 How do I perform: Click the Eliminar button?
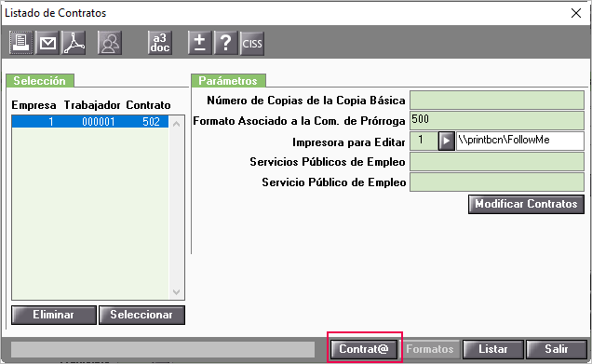tap(54, 315)
